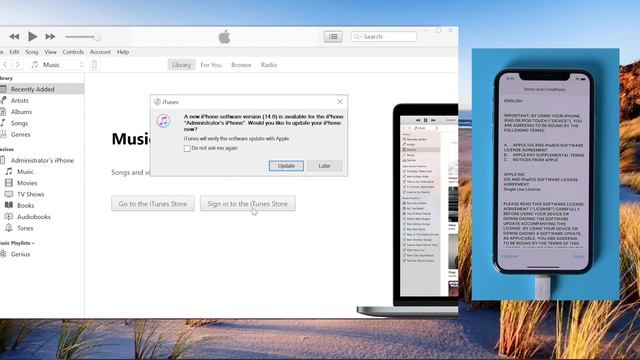Viewport: 640px width, 360px height.
Task: Click the iPhone device icon in toolbar
Action: 94,64
